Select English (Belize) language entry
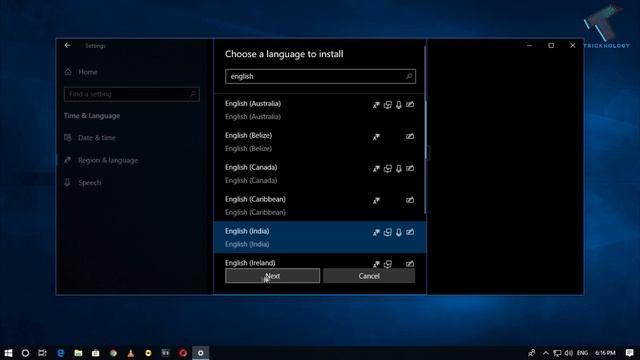The width and height of the screenshot is (640, 360). click(320, 142)
